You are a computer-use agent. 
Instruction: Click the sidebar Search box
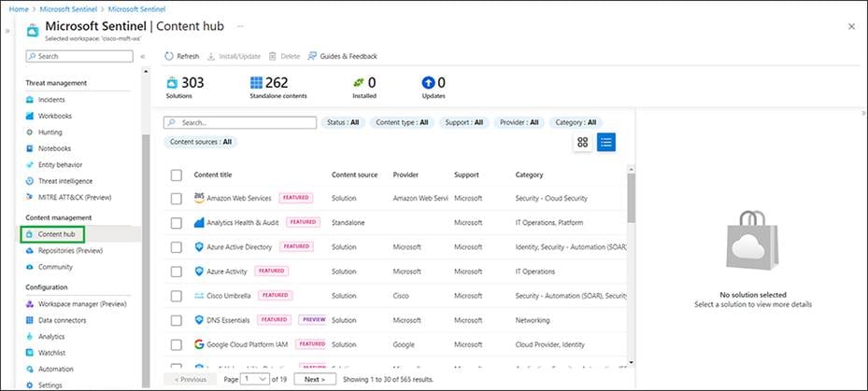[79, 56]
